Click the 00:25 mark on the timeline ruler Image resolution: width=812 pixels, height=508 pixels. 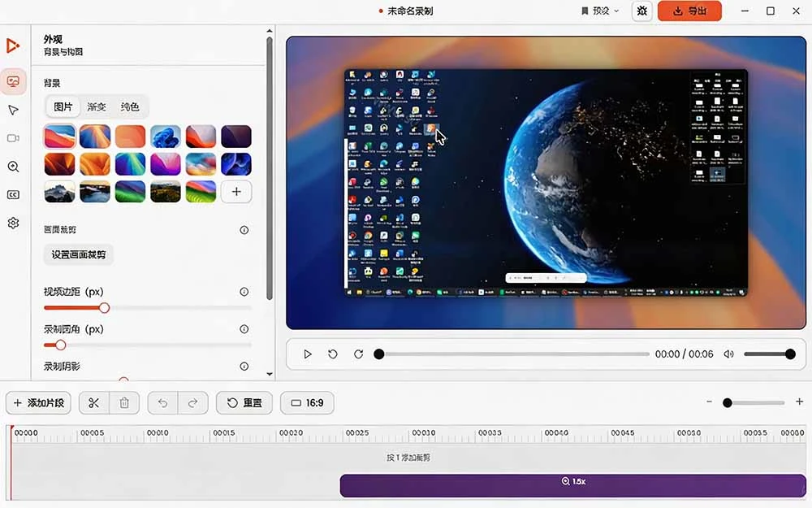(x=357, y=433)
